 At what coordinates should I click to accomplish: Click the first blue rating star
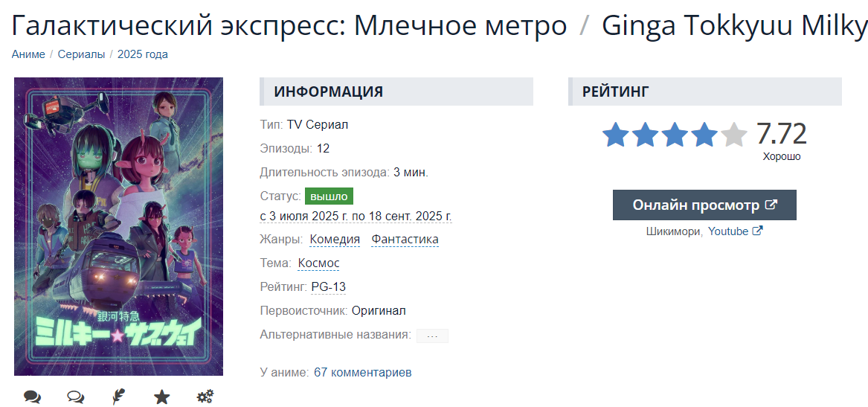click(x=615, y=135)
